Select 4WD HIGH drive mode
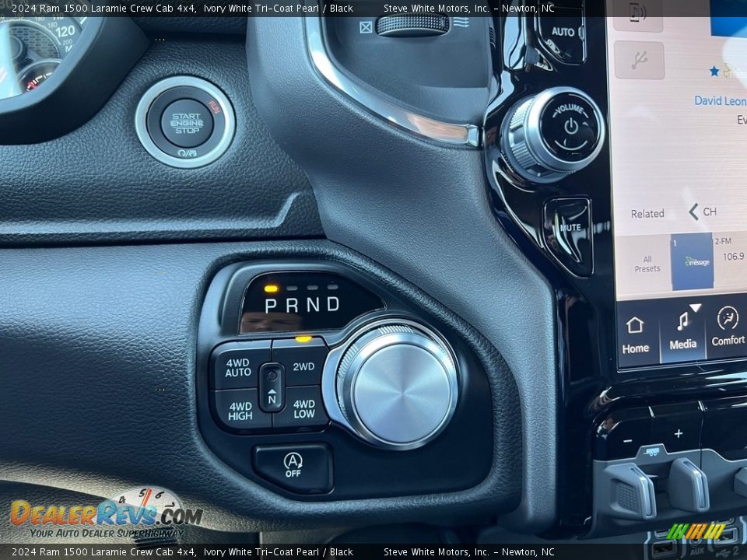The image size is (747, 560). (x=241, y=410)
